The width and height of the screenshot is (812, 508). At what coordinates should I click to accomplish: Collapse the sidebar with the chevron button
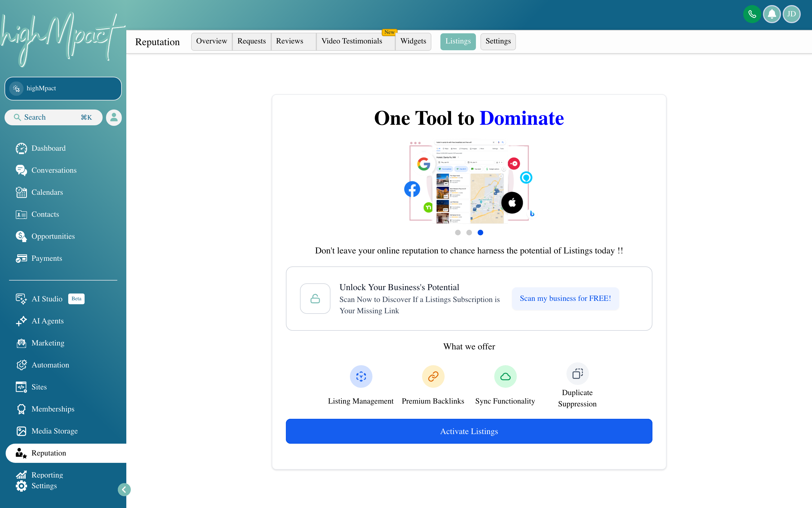tap(124, 490)
